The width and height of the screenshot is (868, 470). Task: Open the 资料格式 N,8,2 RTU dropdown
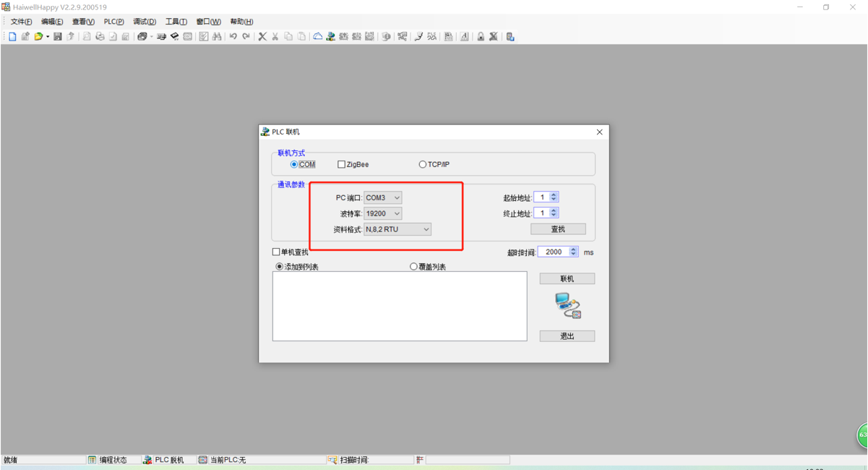coord(398,229)
